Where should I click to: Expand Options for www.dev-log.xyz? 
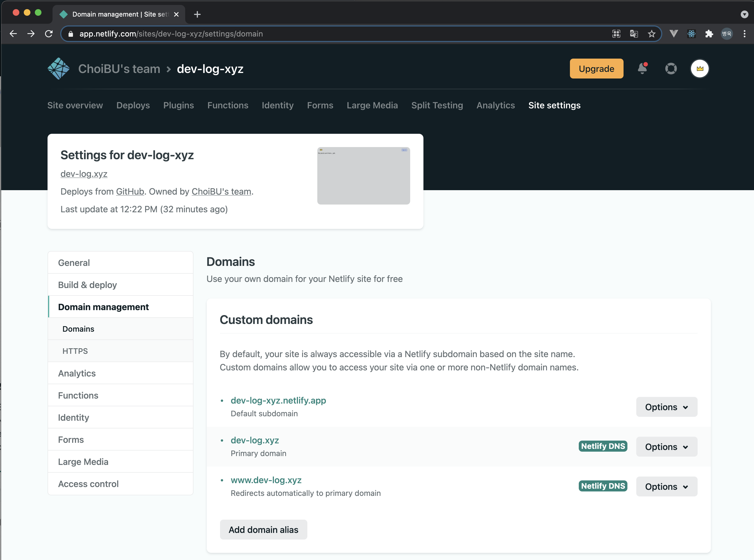click(x=666, y=486)
